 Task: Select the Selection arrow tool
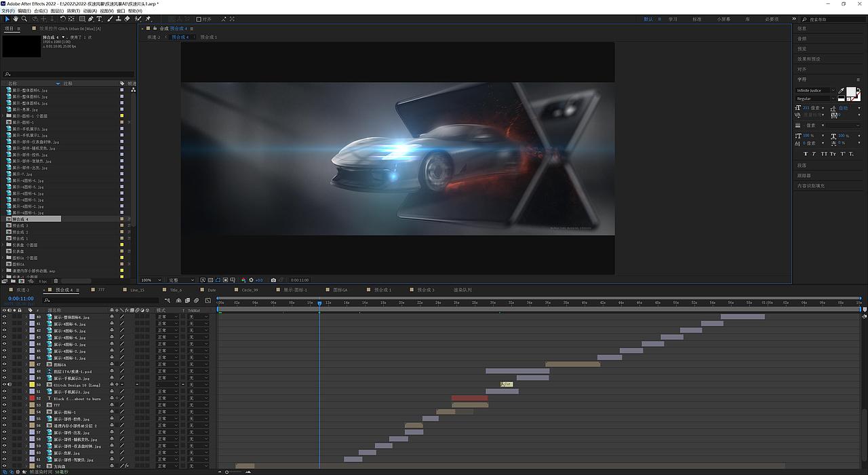point(7,19)
